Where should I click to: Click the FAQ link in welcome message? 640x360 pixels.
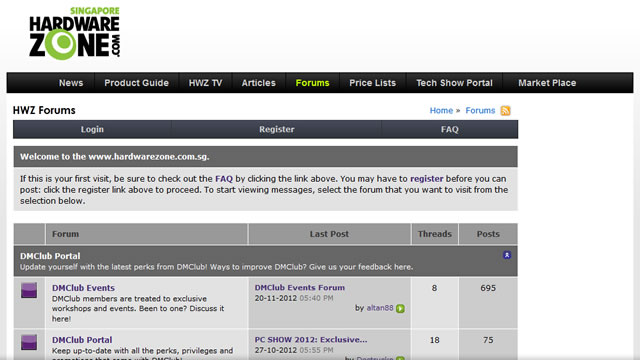(x=224, y=179)
